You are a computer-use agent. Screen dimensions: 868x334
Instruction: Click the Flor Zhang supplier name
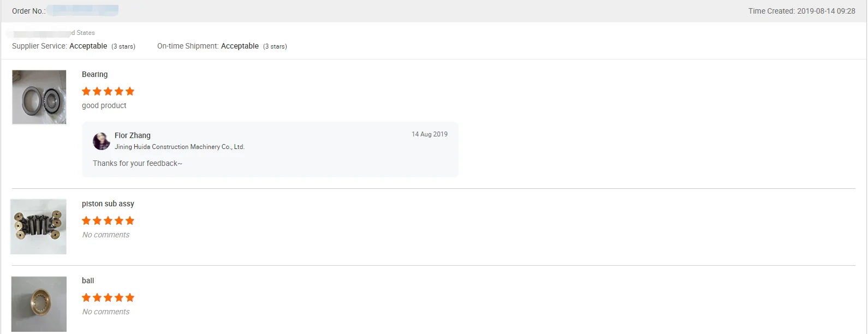(x=133, y=135)
